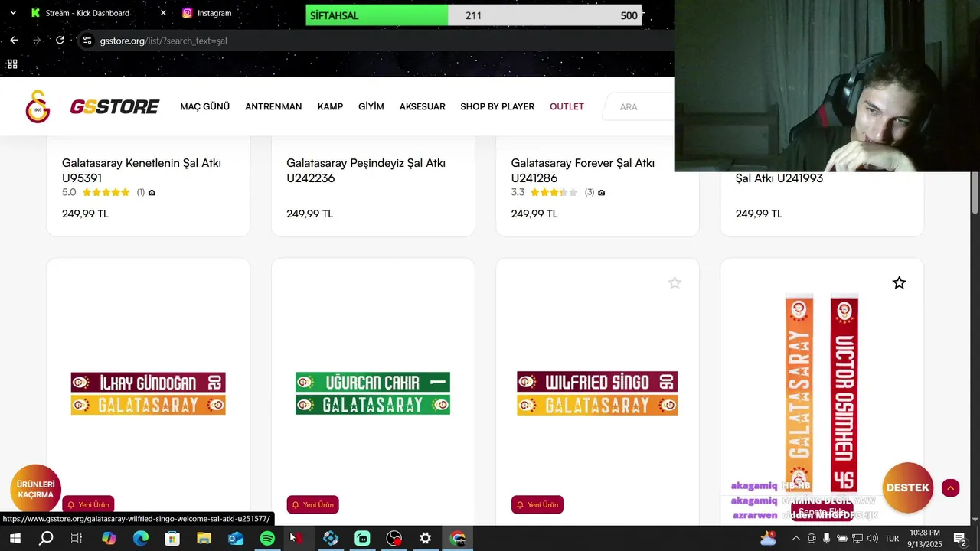Click Yeni Ürün badge on İlkay Gündoğan card

88,505
